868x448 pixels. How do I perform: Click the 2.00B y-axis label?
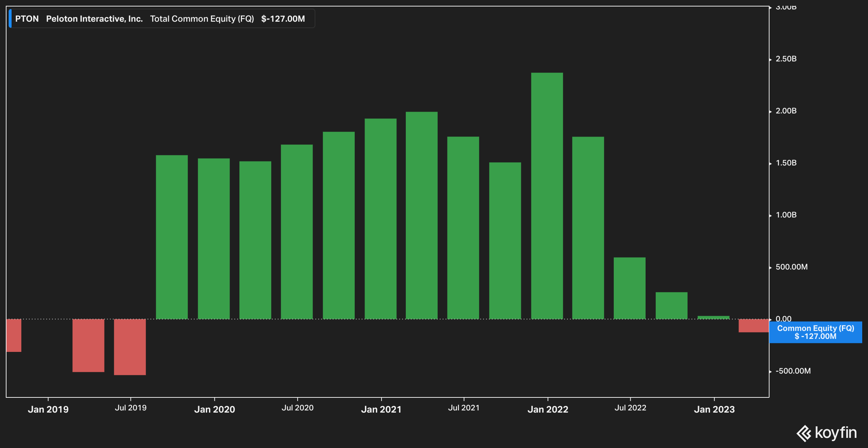(x=786, y=111)
